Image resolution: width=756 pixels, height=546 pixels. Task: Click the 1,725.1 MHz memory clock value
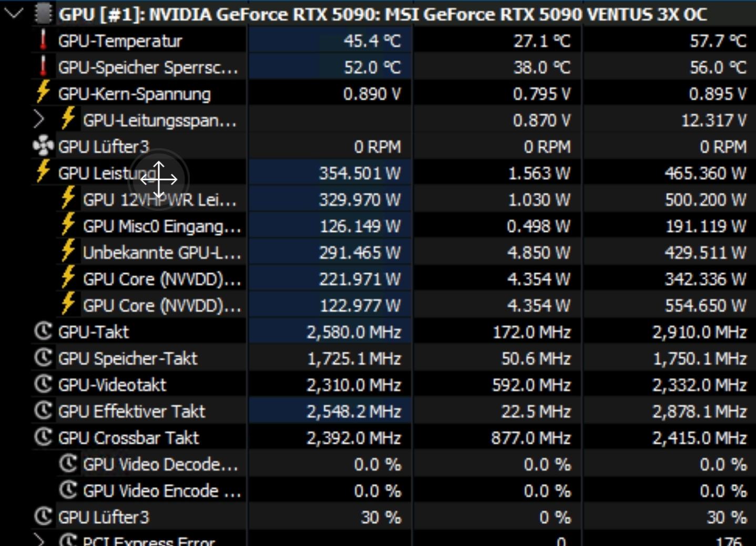point(354,358)
